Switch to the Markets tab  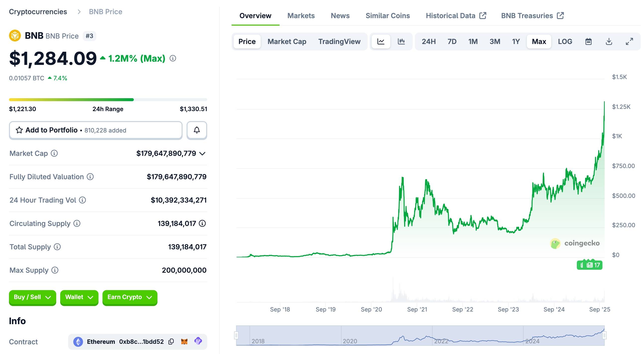pyautogui.click(x=301, y=15)
